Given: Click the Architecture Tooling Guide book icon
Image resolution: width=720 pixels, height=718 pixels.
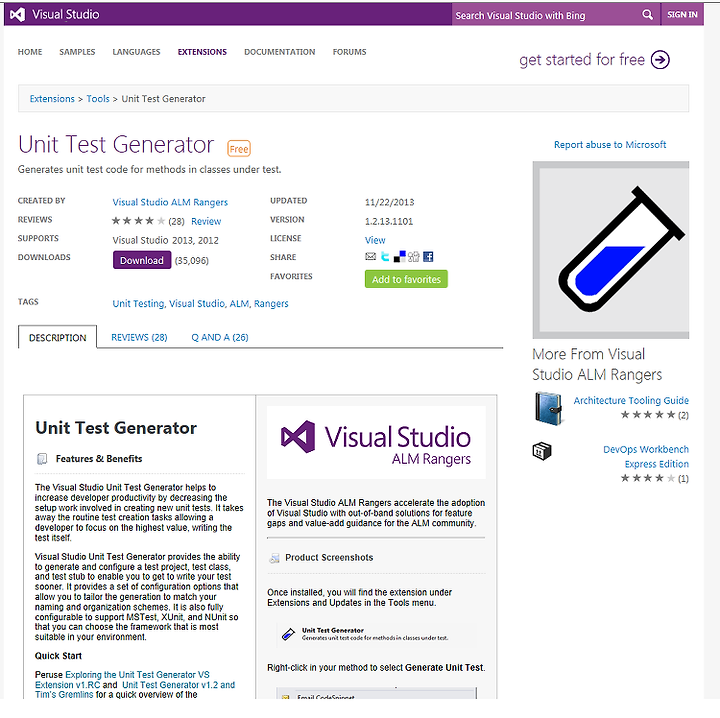Looking at the screenshot, I should (x=548, y=408).
